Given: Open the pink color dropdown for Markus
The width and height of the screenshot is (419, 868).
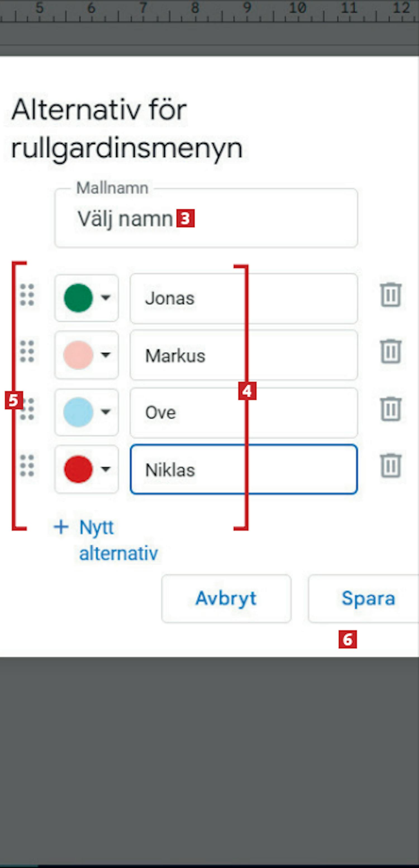Looking at the screenshot, I should [x=87, y=355].
